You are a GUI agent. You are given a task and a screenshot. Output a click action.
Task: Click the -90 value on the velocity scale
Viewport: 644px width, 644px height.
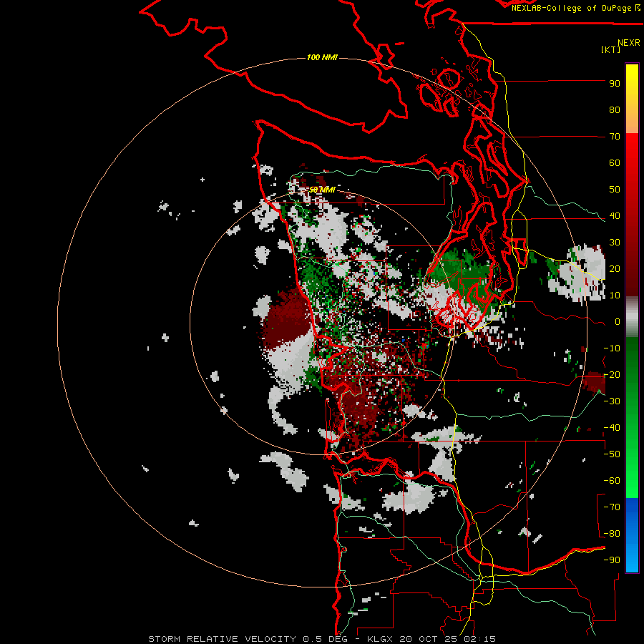612,560
